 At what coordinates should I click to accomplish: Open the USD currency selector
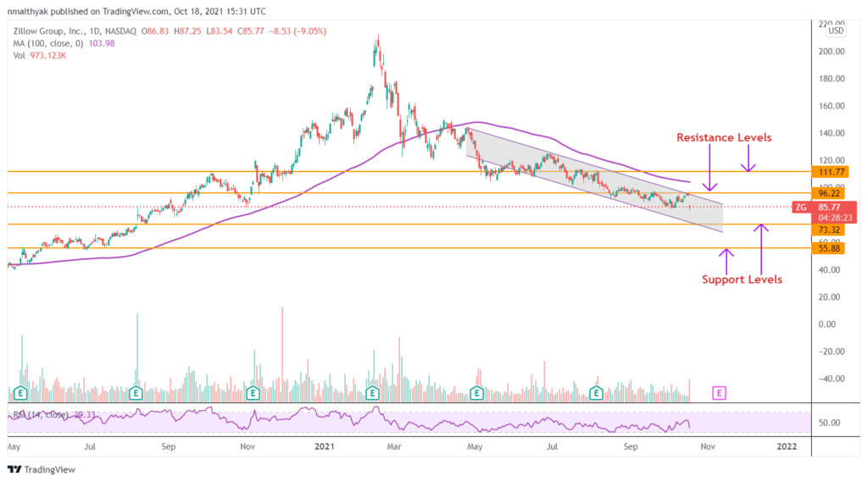pyautogui.click(x=835, y=31)
